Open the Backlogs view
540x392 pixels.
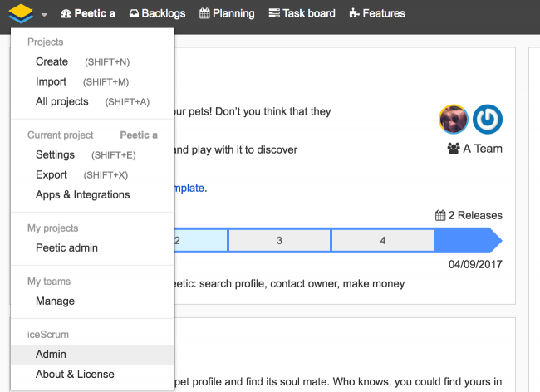click(x=157, y=13)
